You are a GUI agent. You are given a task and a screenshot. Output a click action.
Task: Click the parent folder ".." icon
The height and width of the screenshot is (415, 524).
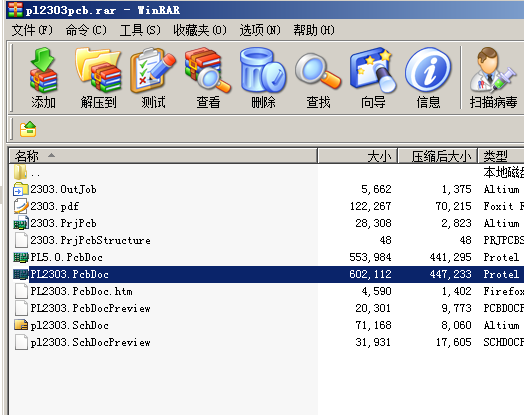pos(21,172)
